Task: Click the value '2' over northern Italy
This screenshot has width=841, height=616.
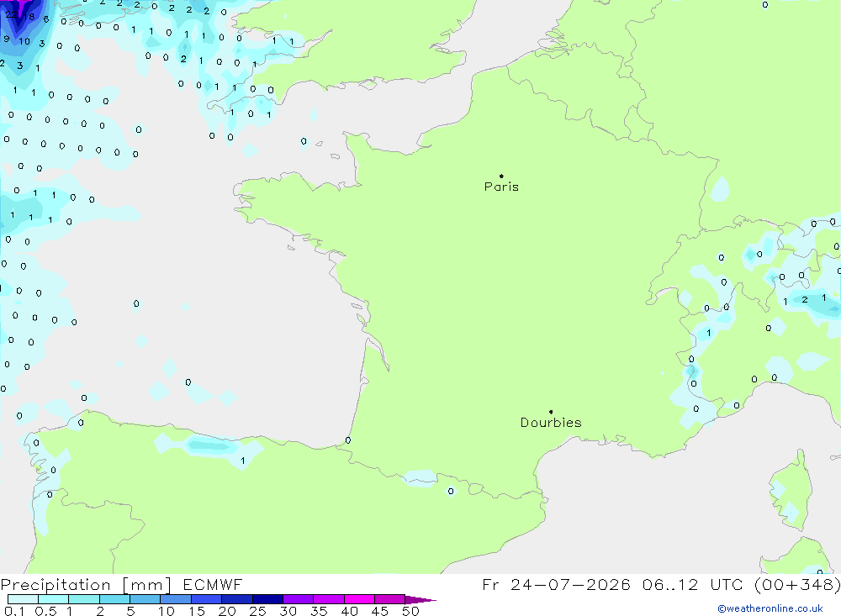Action: [x=805, y=300]
